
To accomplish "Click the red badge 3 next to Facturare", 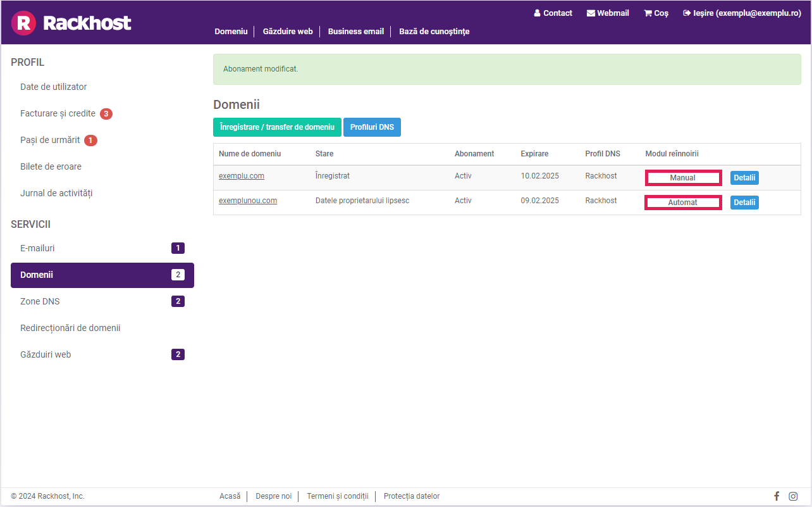I will pyautogui.click(x=106, y=114).
